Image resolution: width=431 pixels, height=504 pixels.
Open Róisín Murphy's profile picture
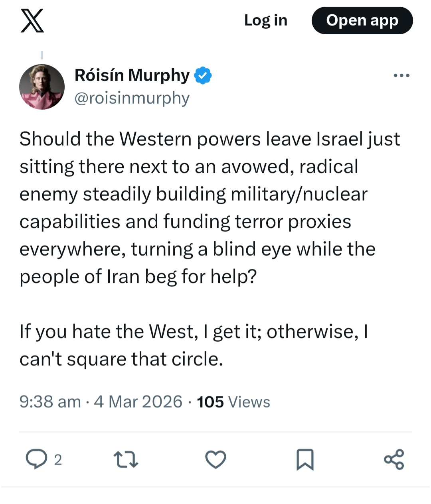(x=42, y=87)
